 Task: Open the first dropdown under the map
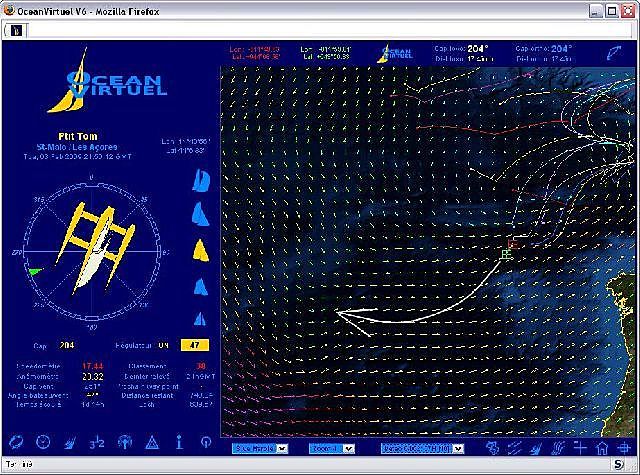pyautogui.click(x=260, y=448)
